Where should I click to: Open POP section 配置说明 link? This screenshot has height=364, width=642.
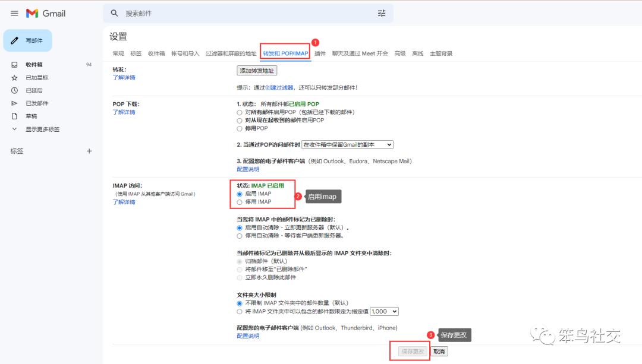248,169
